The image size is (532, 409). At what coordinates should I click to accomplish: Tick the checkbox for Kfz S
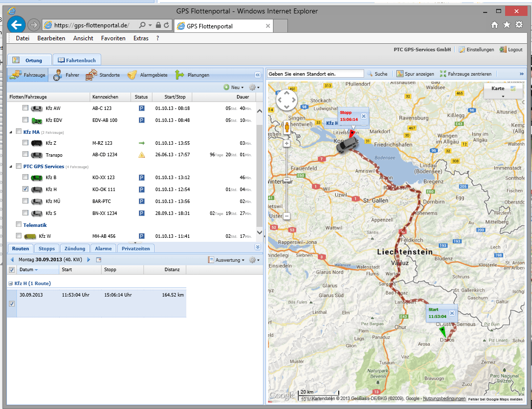tap(25, 212)
